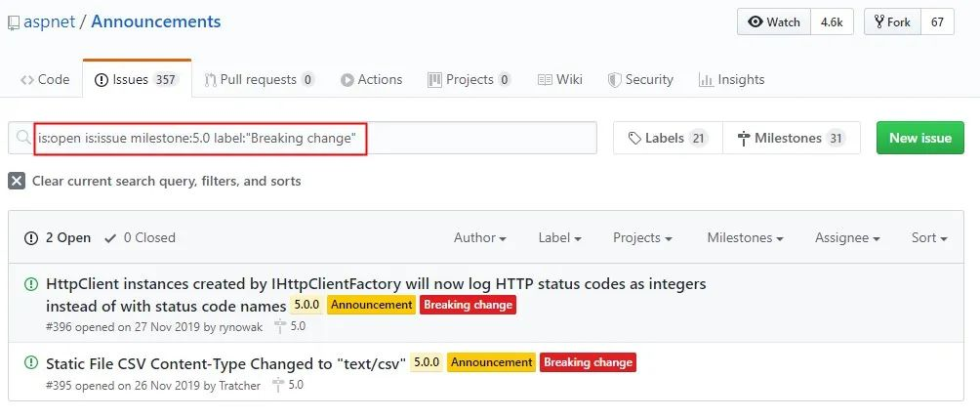This screenshot has width=980, height=418.
Task: Open the Security tab with shield icon
Action: (640, 80)
